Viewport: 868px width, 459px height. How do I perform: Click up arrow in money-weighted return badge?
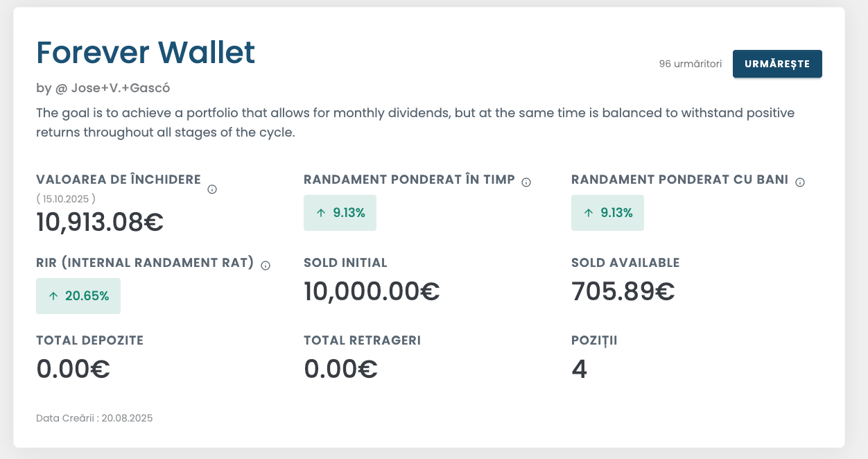[x=588, y=214]
